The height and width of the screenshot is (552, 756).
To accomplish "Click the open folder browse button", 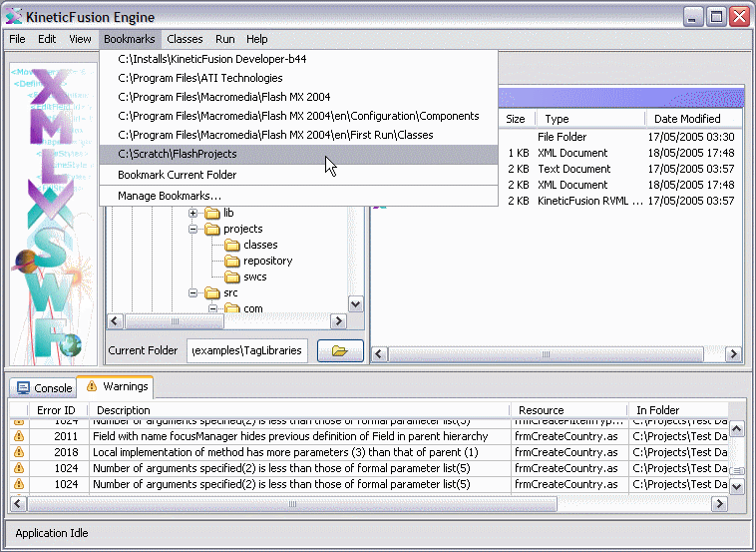I will pyautogui.click(x=339, y=350).
